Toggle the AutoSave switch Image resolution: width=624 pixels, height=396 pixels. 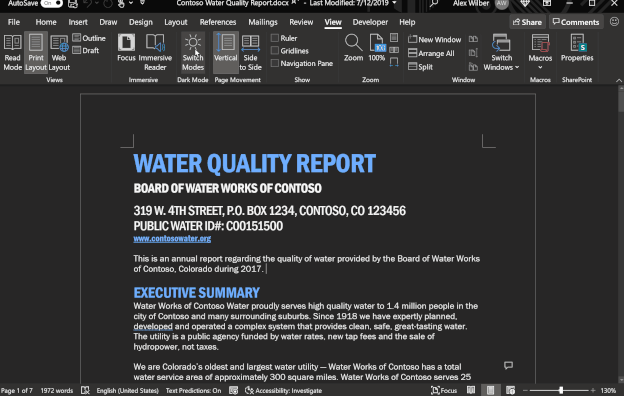[x=52, y=4]
